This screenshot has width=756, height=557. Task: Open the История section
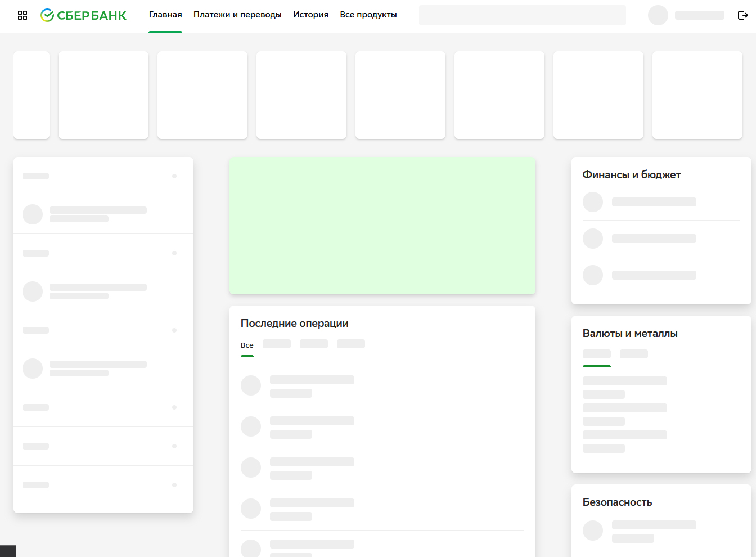[x=310, y=15]
